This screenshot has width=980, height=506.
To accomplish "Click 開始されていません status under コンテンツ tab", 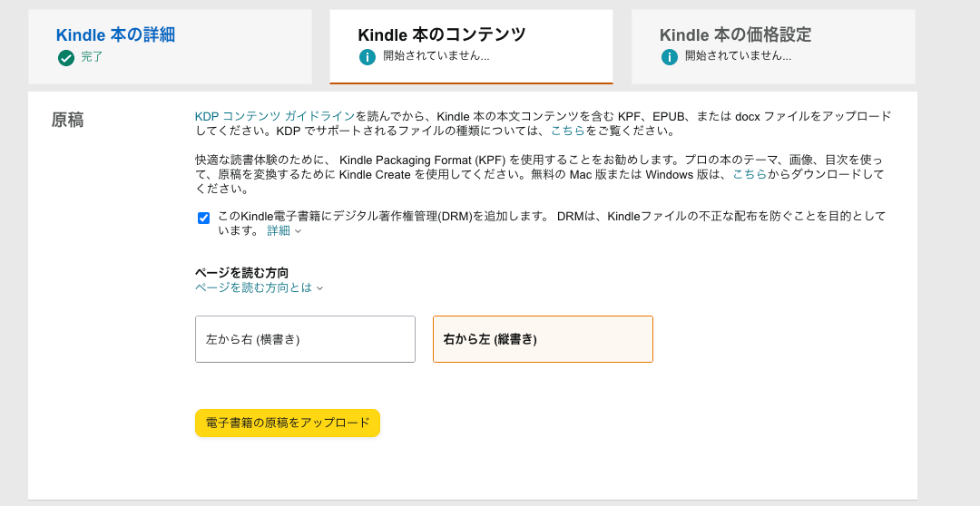I will 436,55.
